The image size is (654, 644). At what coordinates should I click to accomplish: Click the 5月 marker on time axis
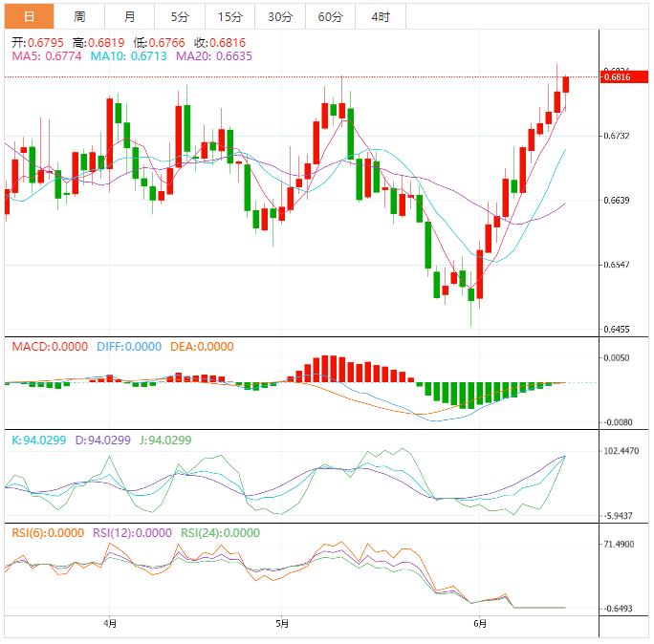click(x=281, y=625)
